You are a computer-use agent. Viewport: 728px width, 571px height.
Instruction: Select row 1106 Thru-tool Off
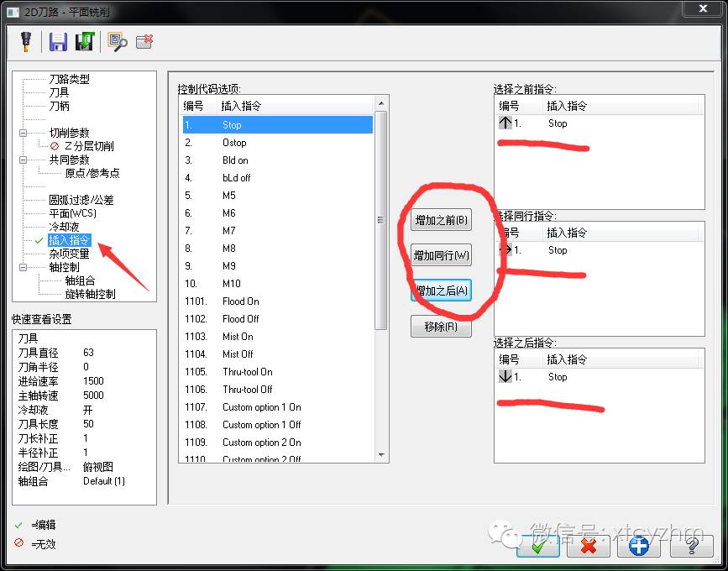pyautogui.click(x=278, y=390)
